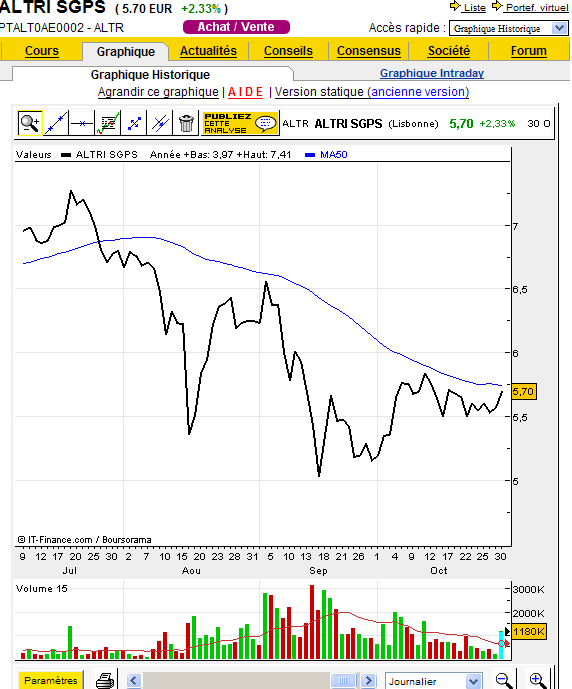
Task: Switch to Graphique Intraday
Action: pyautogui.click(x=432, y=73)
